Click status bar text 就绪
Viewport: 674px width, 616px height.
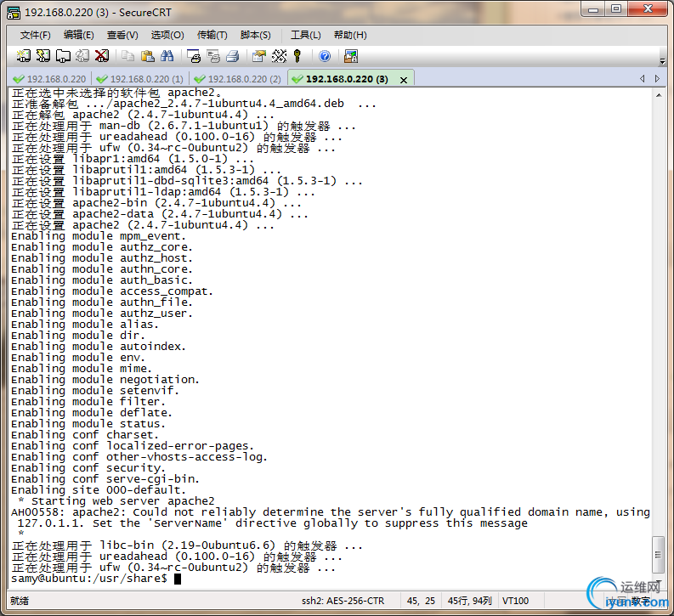click(x=20, y=601)
